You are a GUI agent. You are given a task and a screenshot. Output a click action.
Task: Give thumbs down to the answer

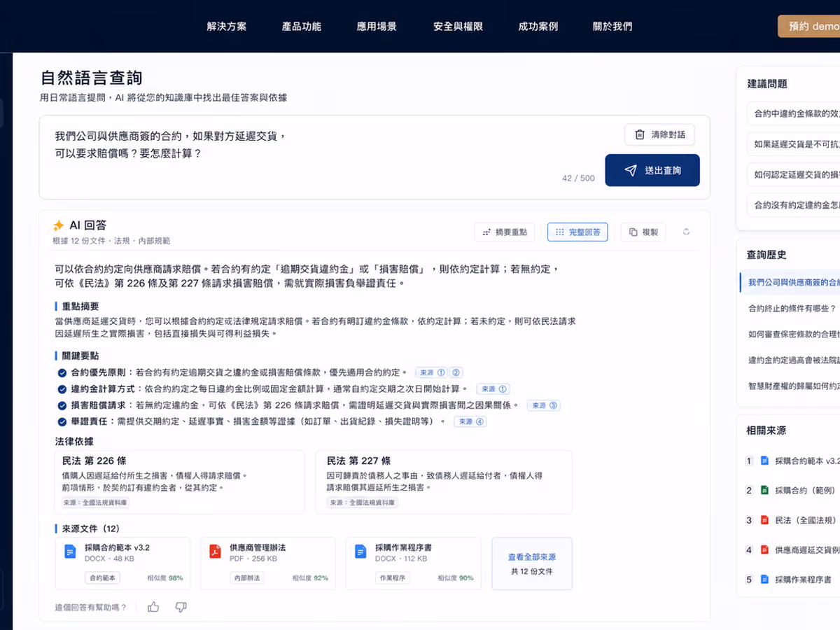coord(181,607)
